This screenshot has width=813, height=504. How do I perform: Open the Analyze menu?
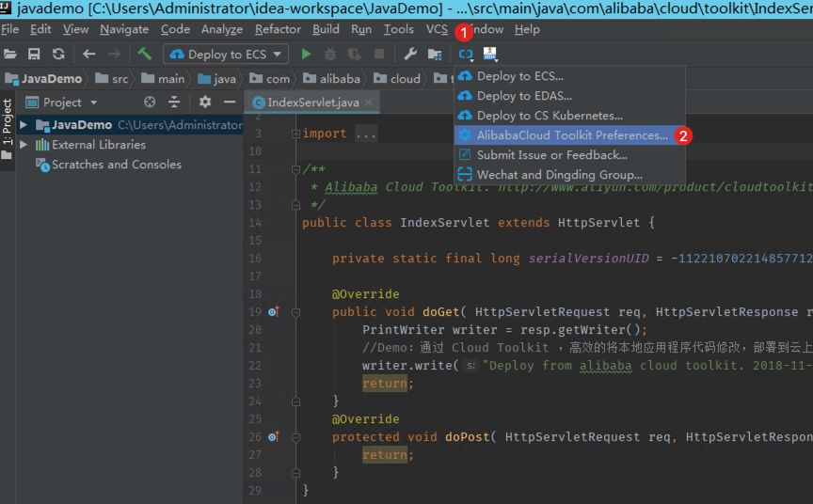click(222, 29)
